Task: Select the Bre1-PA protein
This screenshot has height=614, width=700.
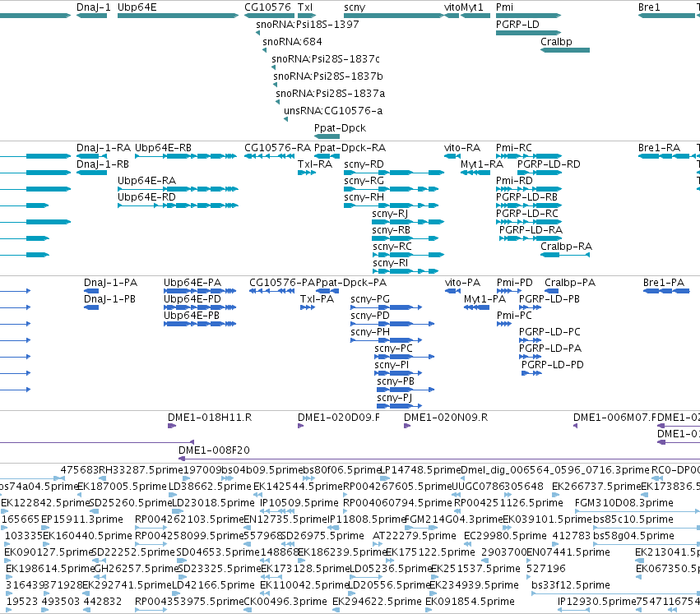Action: click(666, 291)
